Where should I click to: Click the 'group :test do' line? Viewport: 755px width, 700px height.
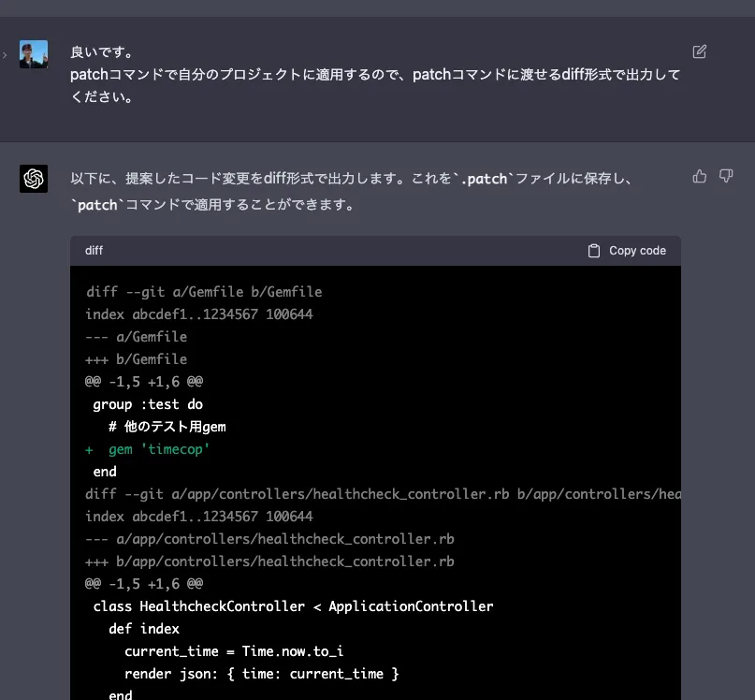tap(148, 404)
